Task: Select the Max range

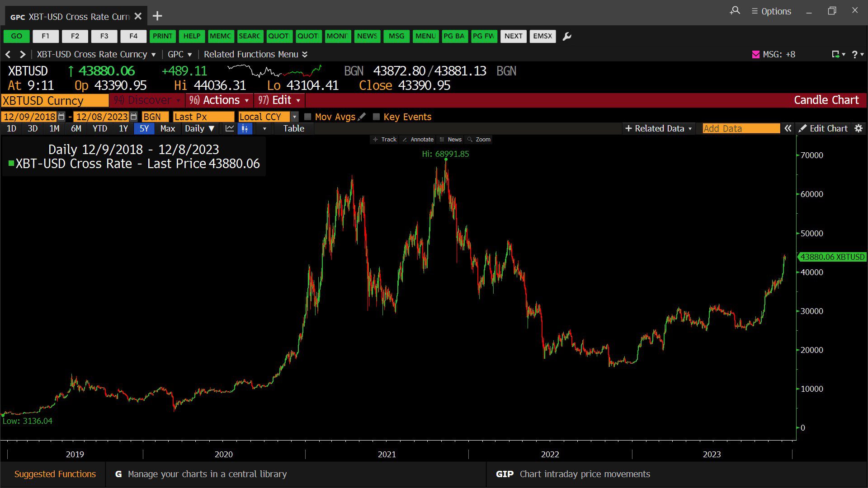Action: (x=167, y=128)
